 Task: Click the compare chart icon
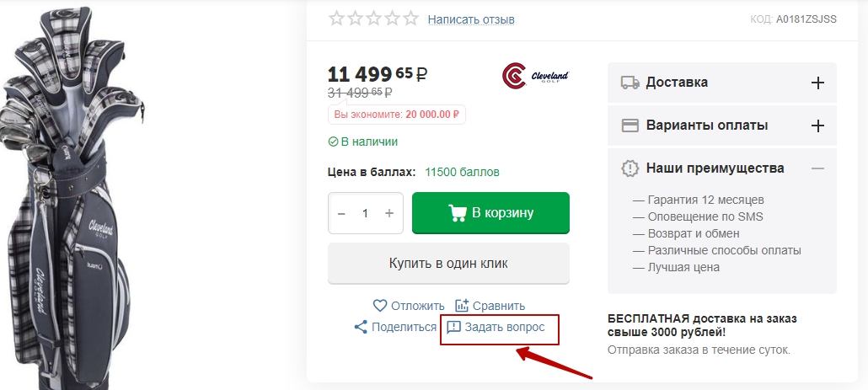tap(462, 306)
